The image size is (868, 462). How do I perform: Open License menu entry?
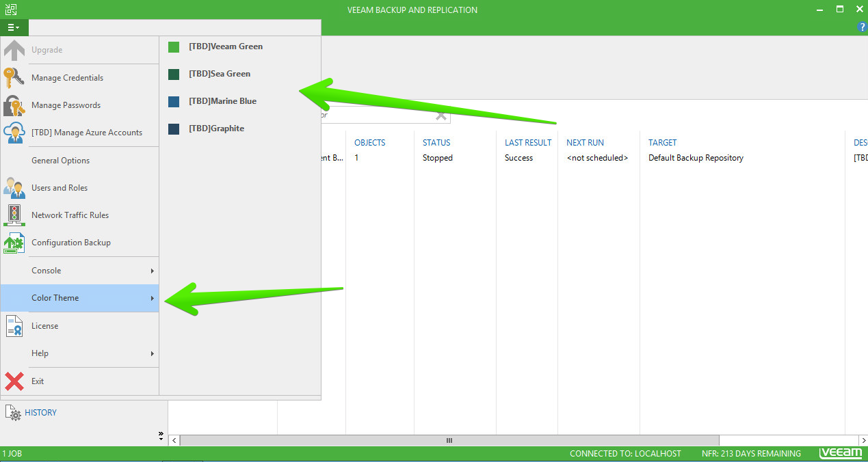click(x=79, y=326)
